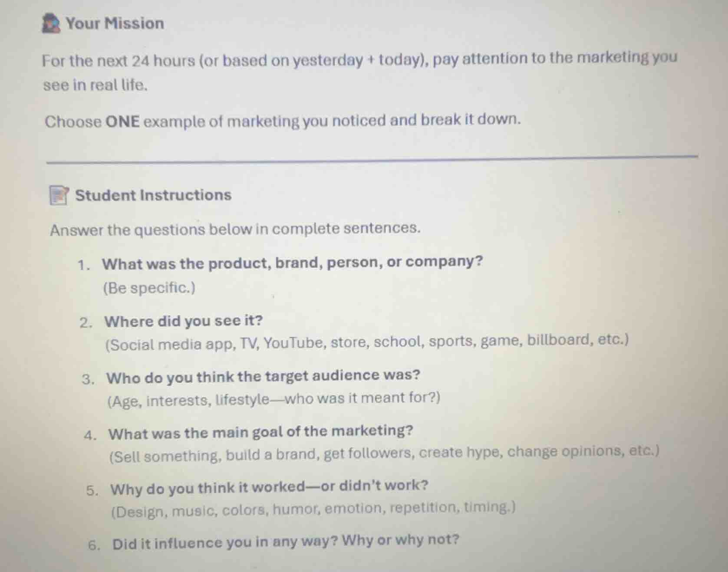Viewport: 728px width, 572px height.
Task: Click the "For the next 24 hours" sentence
Action: coord(359,59)
